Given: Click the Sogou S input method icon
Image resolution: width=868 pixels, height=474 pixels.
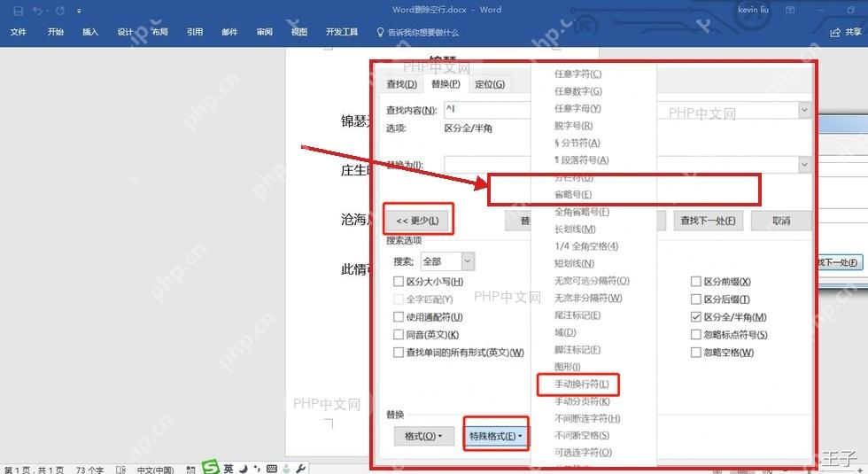Looking at the screenshot, I should pos(211,468).
